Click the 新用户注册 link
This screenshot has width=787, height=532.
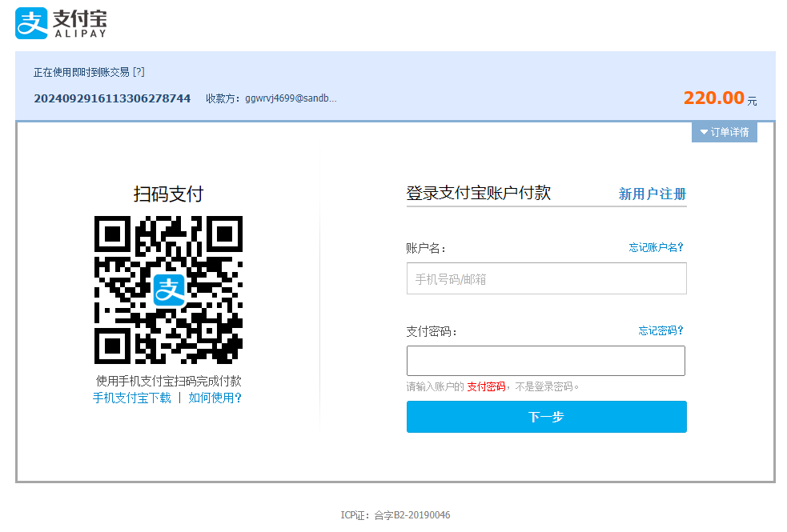(652, 194)
